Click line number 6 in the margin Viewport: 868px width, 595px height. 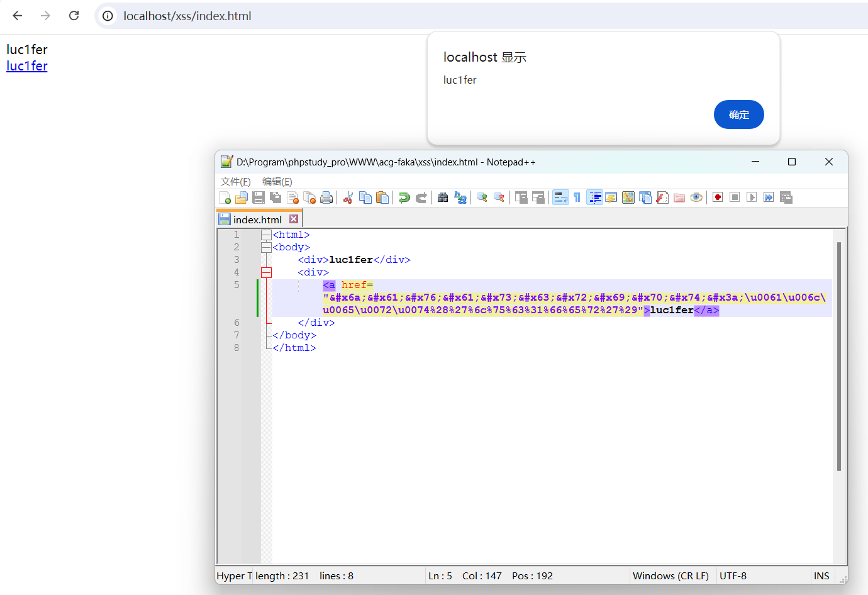(236, 323)
